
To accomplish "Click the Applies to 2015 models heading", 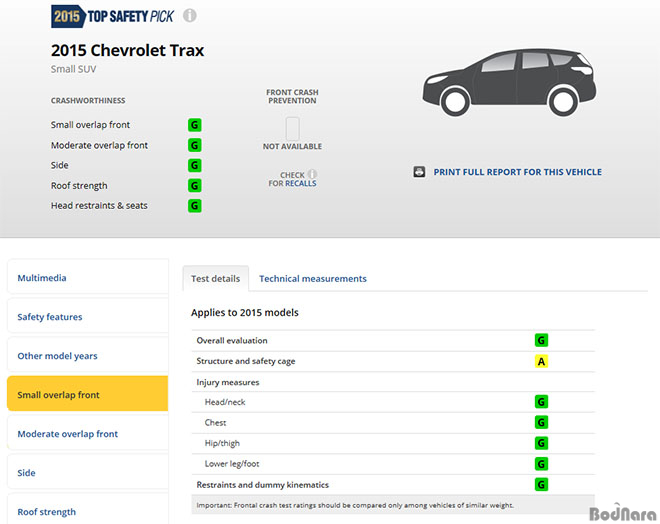I will pos(245,313).
